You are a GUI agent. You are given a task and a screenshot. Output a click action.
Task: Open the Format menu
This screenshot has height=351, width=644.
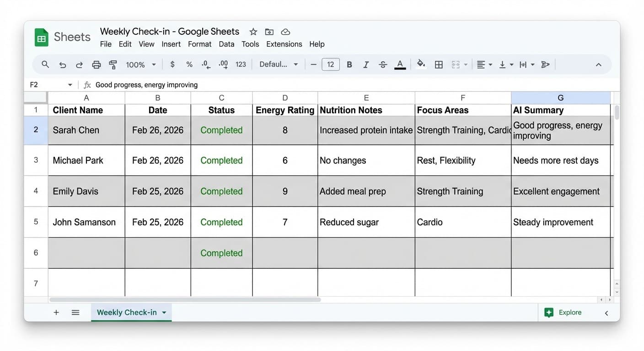[x=199, y=44]
